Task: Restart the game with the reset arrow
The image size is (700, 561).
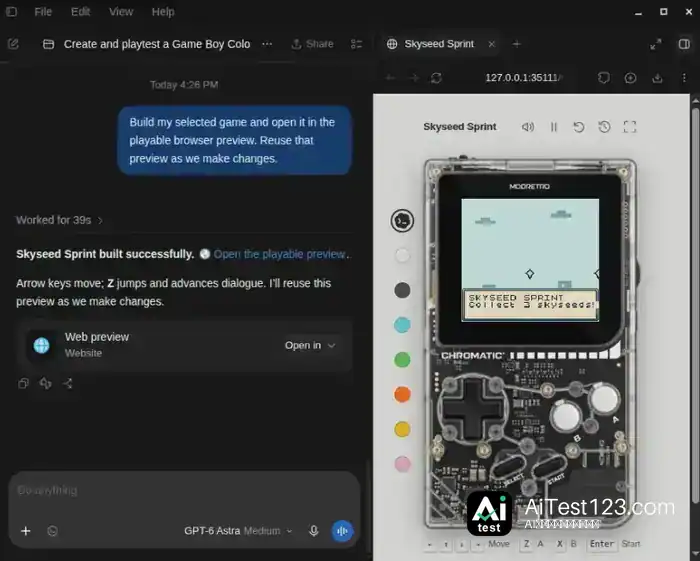Action: 579,127
